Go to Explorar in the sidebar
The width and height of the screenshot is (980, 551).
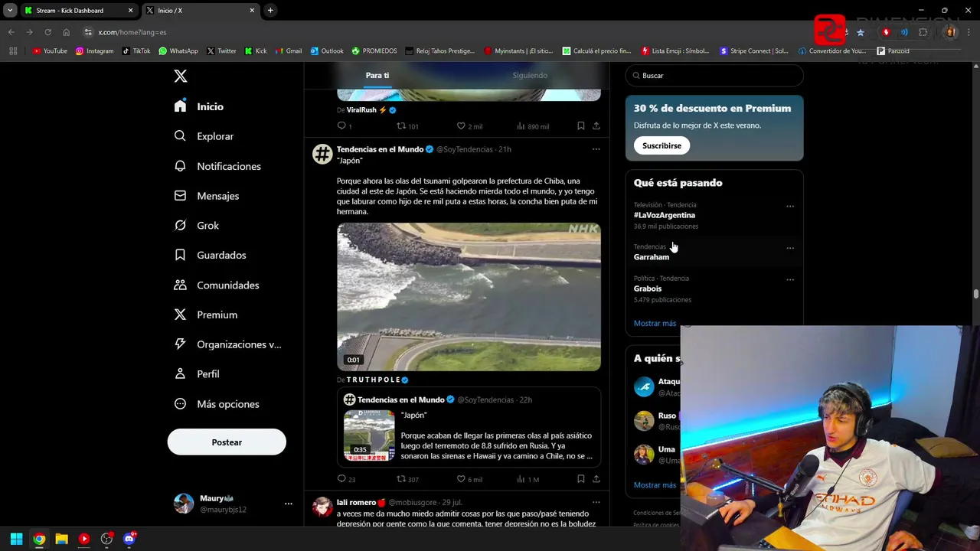click(x=204, y=136)
